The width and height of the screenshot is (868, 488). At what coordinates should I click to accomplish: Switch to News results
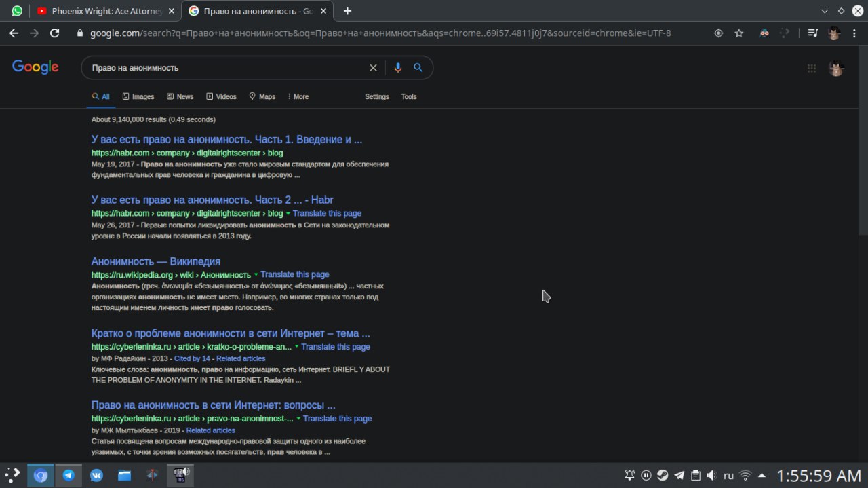[180, 96]
